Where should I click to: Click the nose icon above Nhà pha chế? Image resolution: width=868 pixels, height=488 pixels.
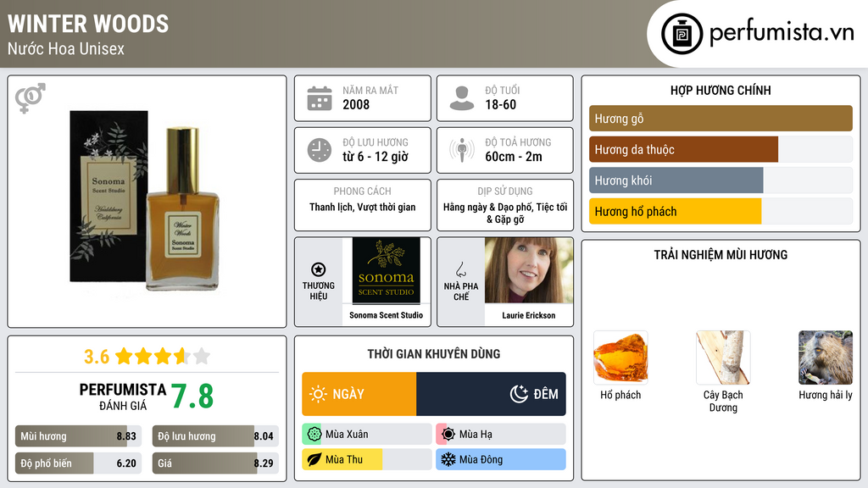pyautogui.click(x=460, y=269)
